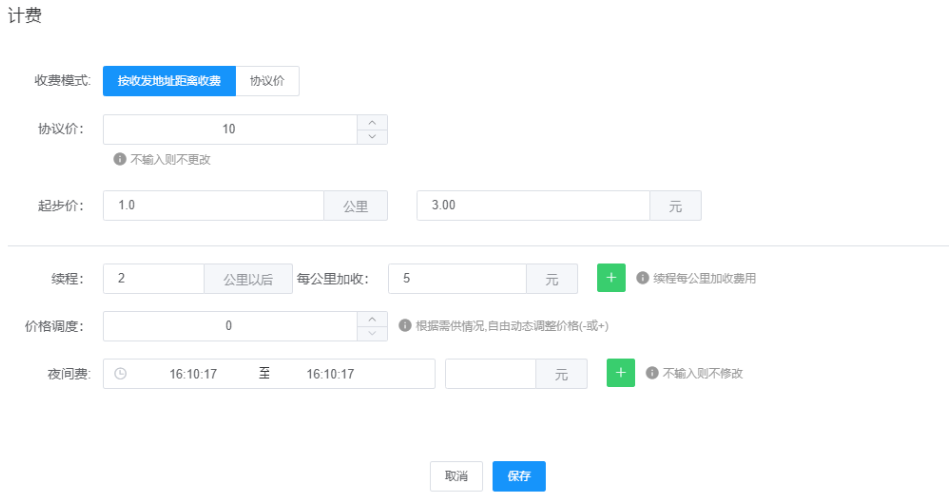The width and height of the screenshot is (949, 496).
Task: Click info icon beside 根据需供情况 hint
Action: click(405, 325)
